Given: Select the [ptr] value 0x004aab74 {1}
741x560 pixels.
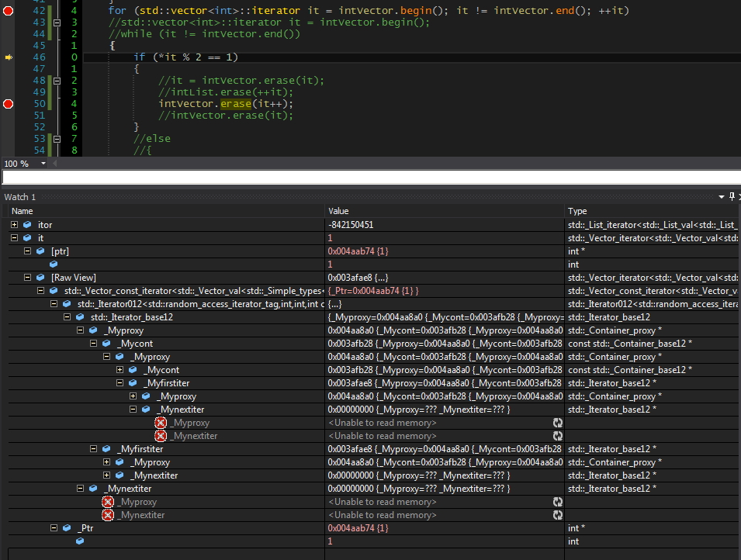Looking at the screenshot, I should [358, 251].
